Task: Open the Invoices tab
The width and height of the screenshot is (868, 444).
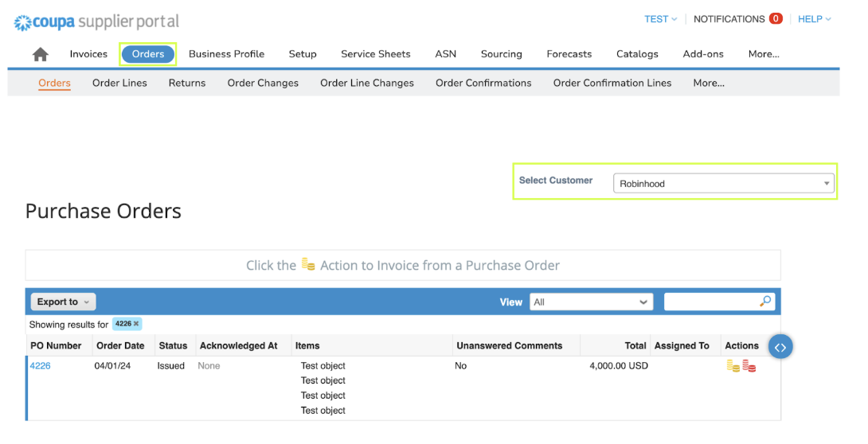Action: (88, 54)
